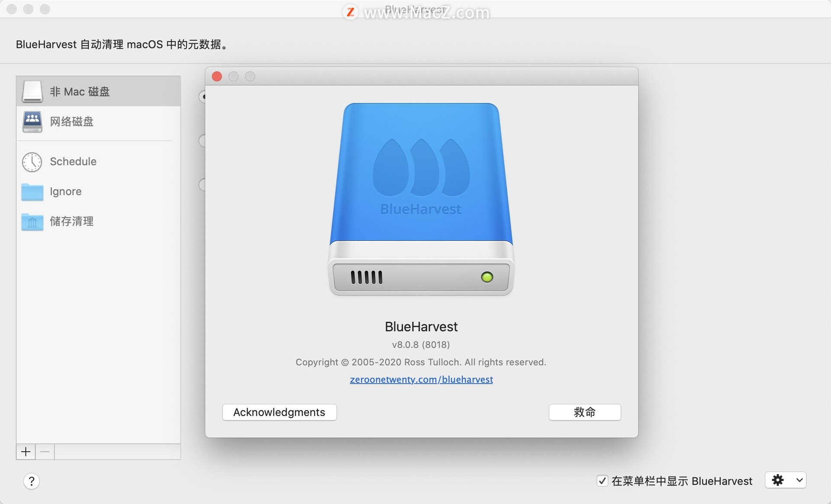This screenshot has width=831, height=504.
Task: Select 网络磁盘 label in sidebar
Action: pyautogui.click(x=72, y=122)
